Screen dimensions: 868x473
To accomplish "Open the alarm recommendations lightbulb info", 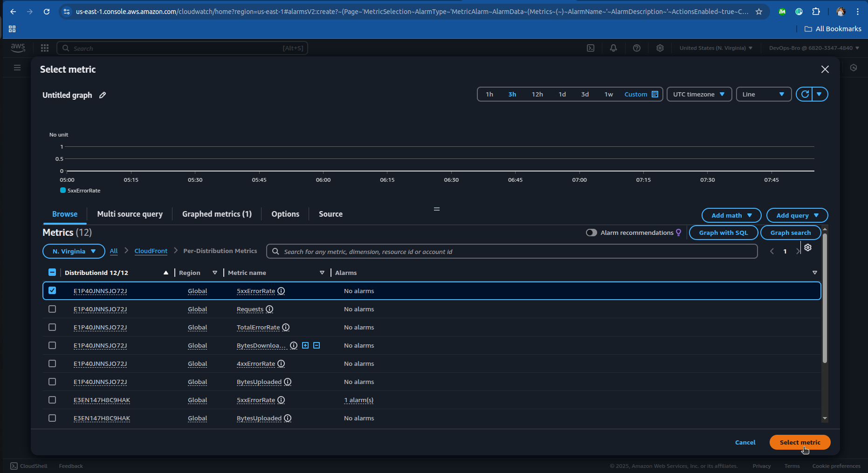I will (x=679, y=233).
